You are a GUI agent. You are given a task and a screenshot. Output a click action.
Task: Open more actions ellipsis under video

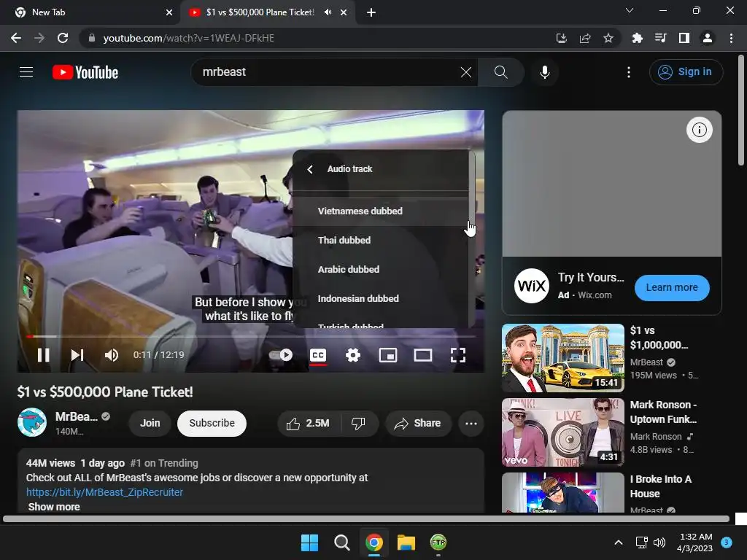(x=471, y=423)
